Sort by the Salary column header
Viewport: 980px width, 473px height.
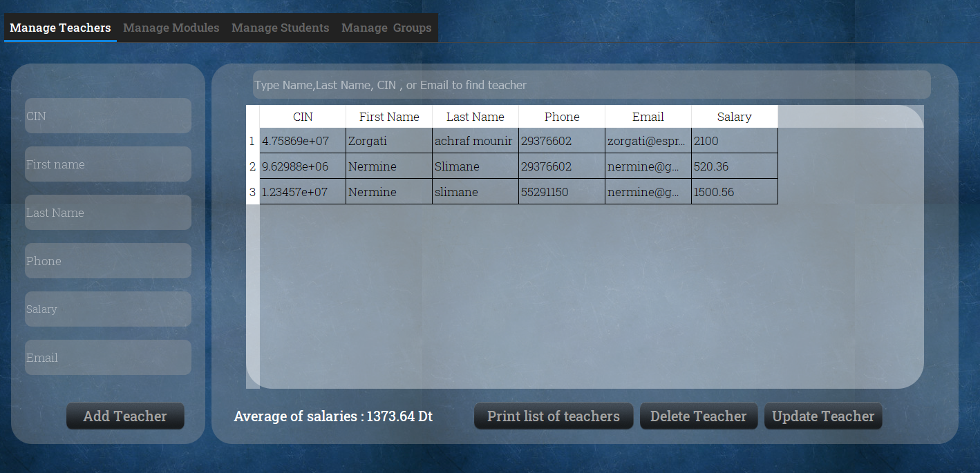pyautogui.click(x=734, y=117)
